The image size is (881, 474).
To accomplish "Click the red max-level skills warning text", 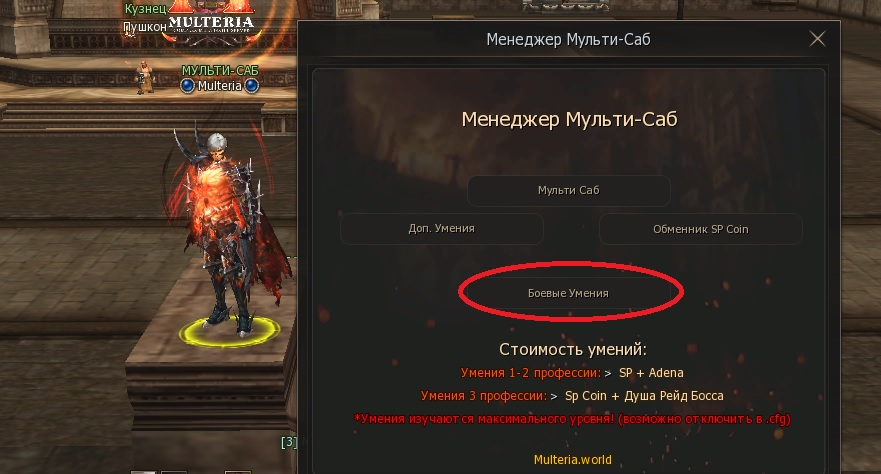I will (572, 419).
